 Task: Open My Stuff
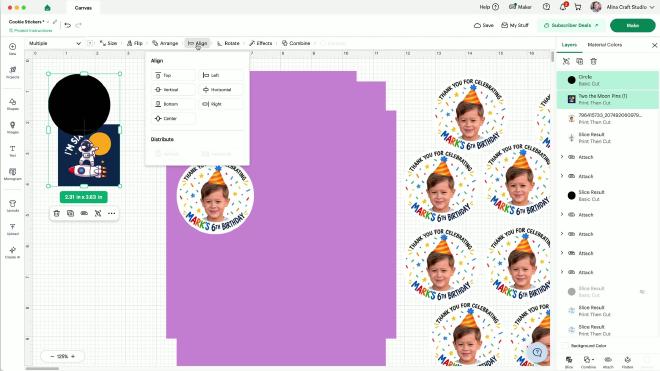(515, 25)
